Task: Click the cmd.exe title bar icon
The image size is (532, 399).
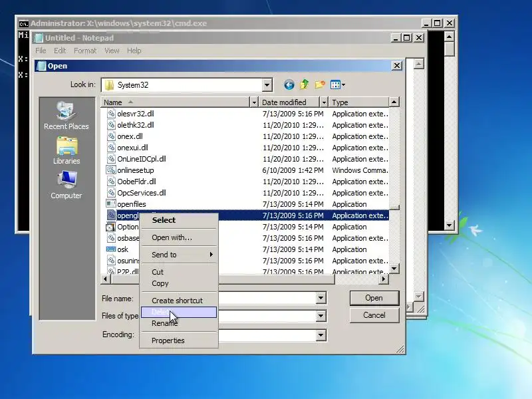Action: click(24, 23)
